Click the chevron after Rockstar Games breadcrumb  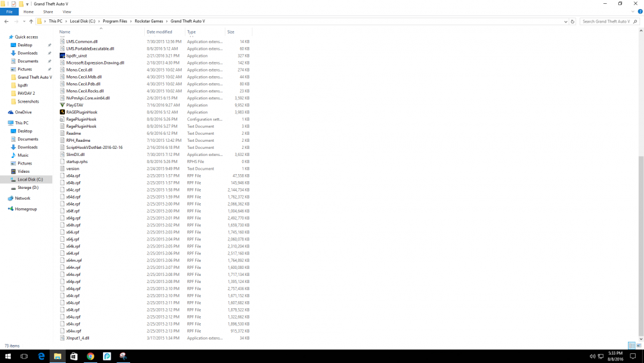[167, 21]
